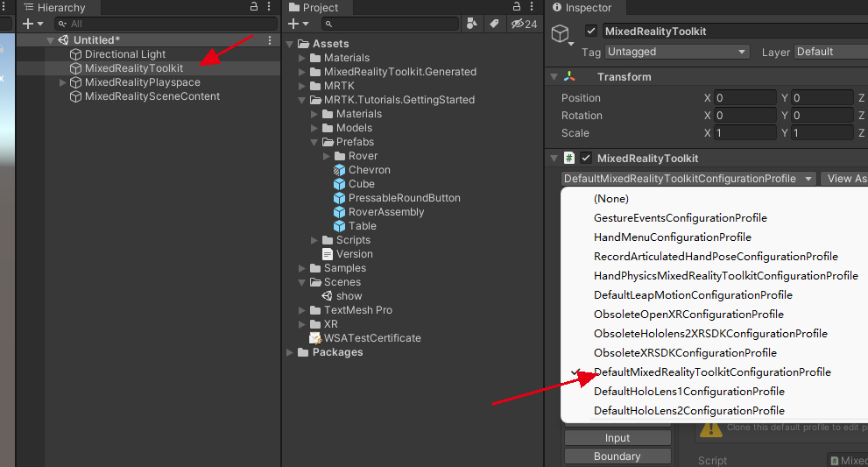Image resolution: width=868 pixels, height=467 pixels.
Task: Open the DefaultMixedRealityToolkitConfigurationProfile dropdown
Action: point(688,179)
